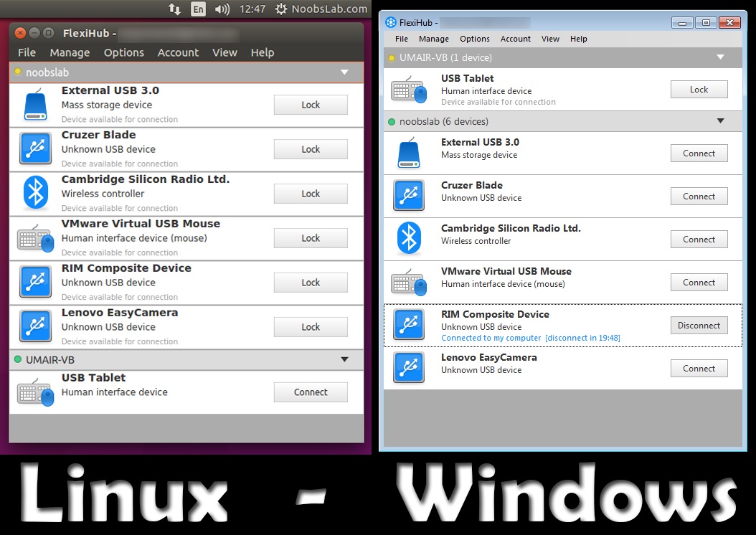Collapse UMAIR-VB (1 device) group in Windows window
The width and height of the screenshot is (756, 535).
click(720, 57)
